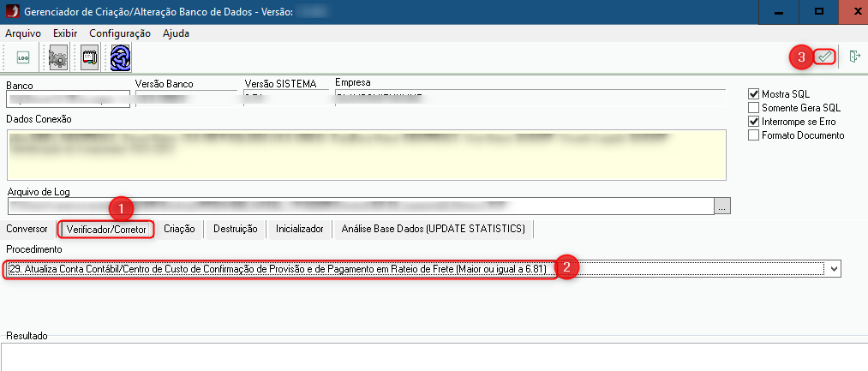This screenshot has width=868, height=371.
Task: Expand the Procedimento dropdown arrow
Action: coord(834,269)
